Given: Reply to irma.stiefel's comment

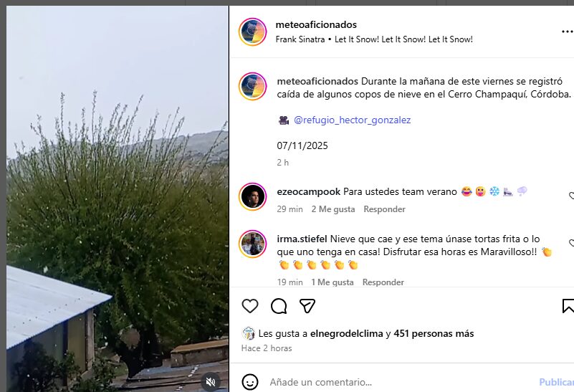Looking at the screenshot, I should 383,282.
